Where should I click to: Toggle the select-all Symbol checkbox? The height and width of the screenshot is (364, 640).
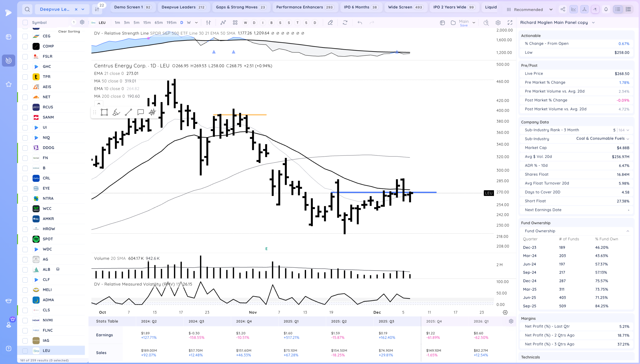click(x=25, y=22)
